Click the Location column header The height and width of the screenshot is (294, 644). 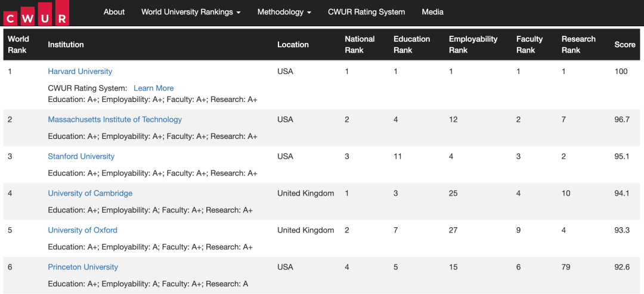[293, 45]
